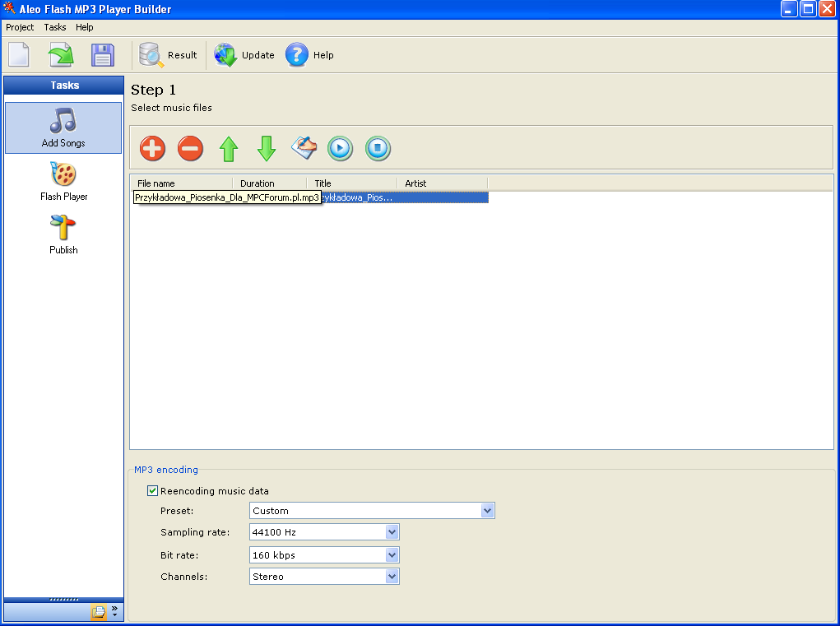Move song down with green down arrow
This screenshot has width=840, height=626.
click(x=267, y=149)
